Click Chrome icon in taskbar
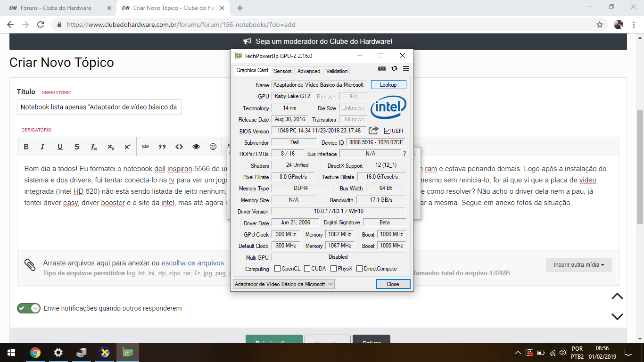Viewport: 644px width, 362px height. click(x=35, y=353)
